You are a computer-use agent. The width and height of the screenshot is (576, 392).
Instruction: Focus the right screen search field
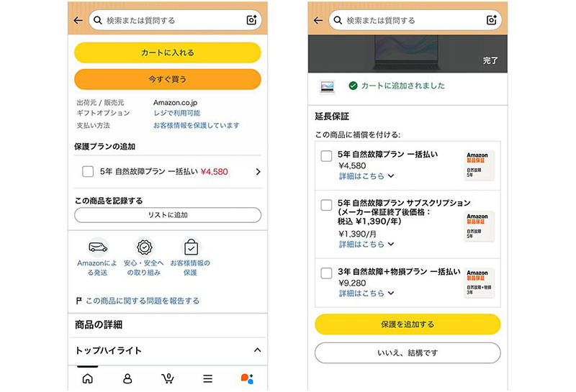pyautogui.click(x=415, y=20)
